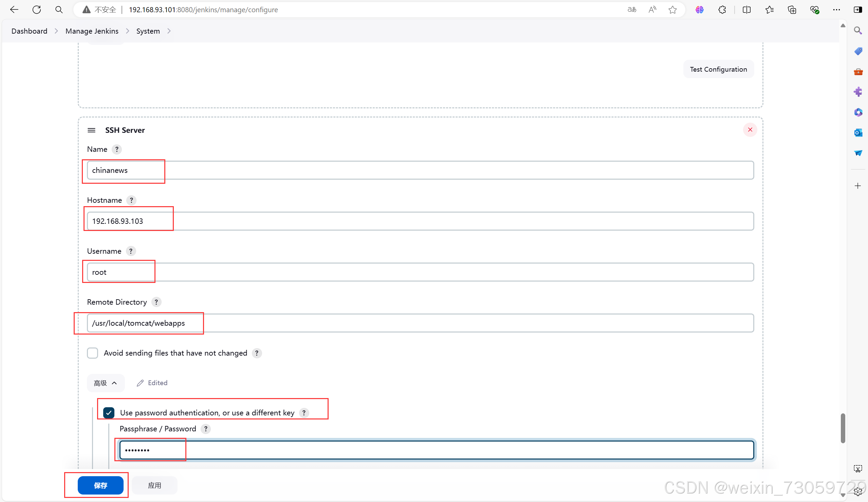Focus the Hostname field 192.168.93.103
This screenshot has width=868, height=502.
click(x=420, y=221)
